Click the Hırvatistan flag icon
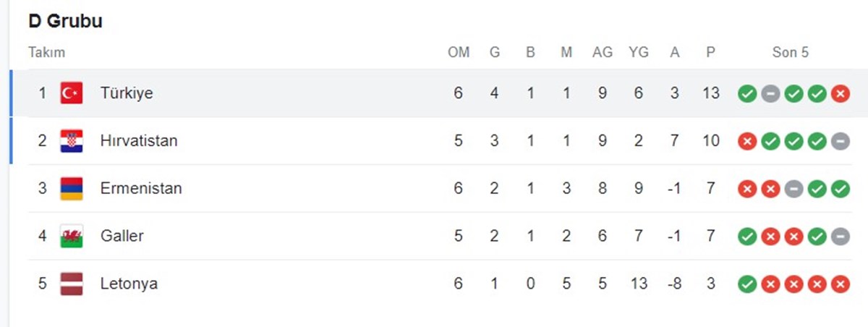868x327 pixels. click(x=72, y=140)
